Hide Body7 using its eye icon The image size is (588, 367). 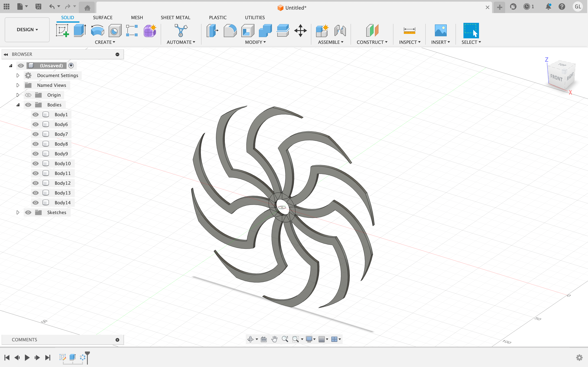point(36,134)
